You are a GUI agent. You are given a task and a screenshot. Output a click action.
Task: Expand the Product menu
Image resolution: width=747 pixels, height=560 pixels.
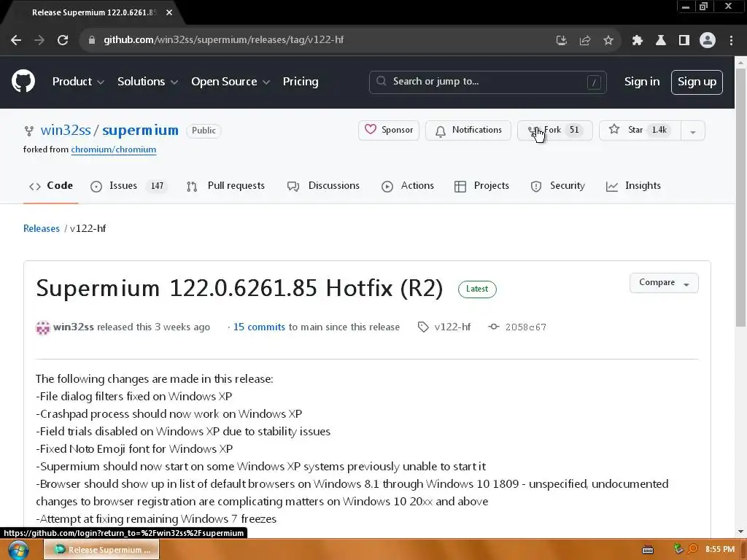(x=78, y=82)
